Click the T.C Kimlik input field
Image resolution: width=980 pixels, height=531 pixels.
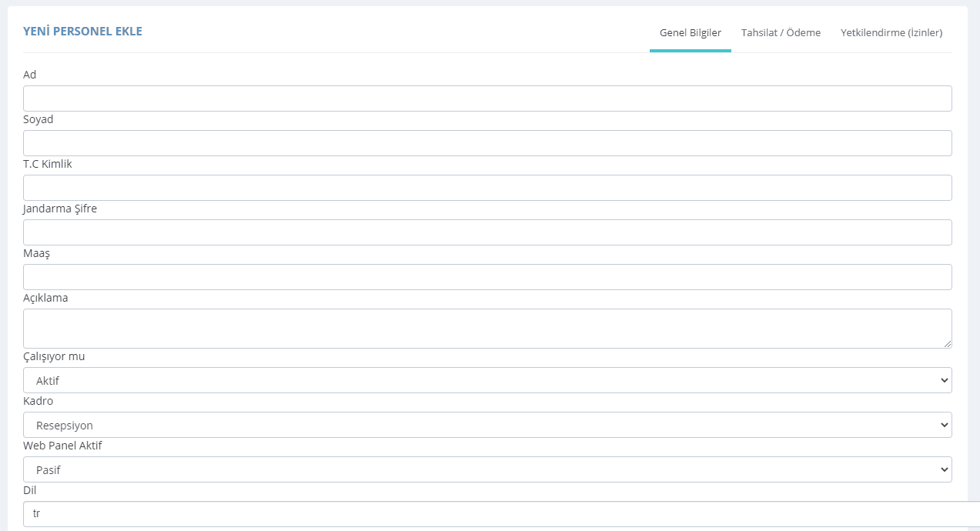[x=487, y=188]
